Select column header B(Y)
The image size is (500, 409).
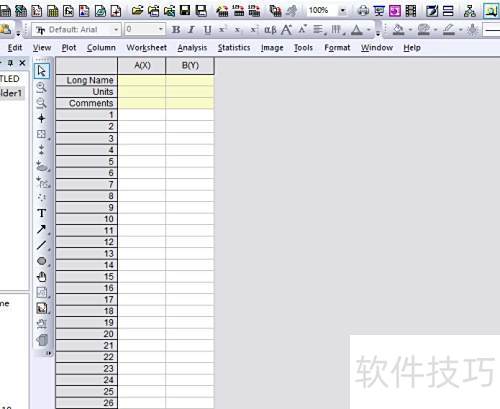pos(190,66)
